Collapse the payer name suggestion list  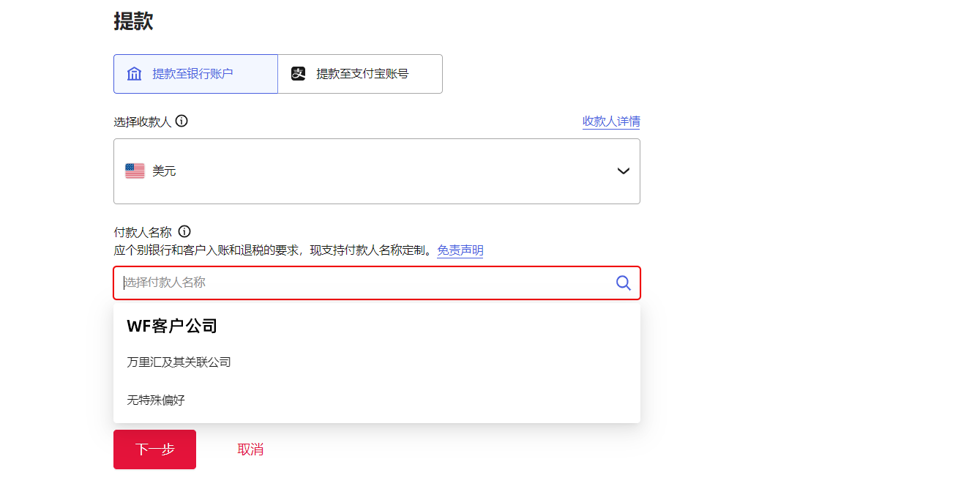(x=366, y=283)
